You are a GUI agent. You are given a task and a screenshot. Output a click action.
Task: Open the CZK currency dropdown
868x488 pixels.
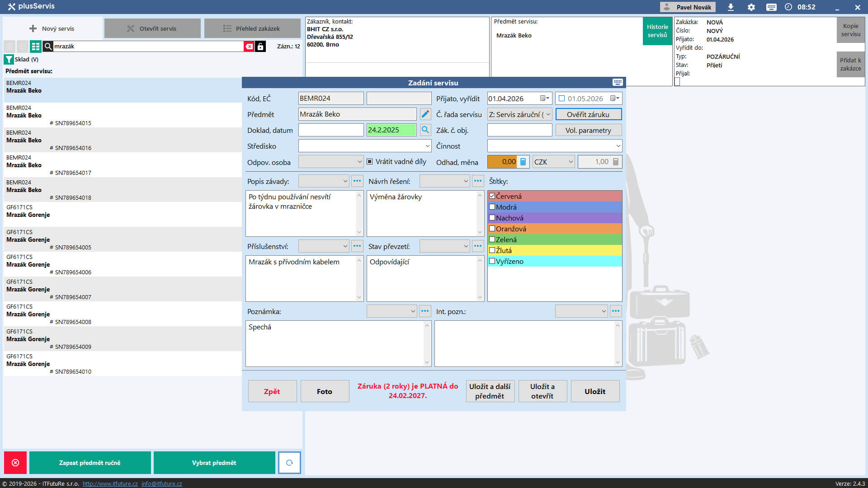point(571,162)
